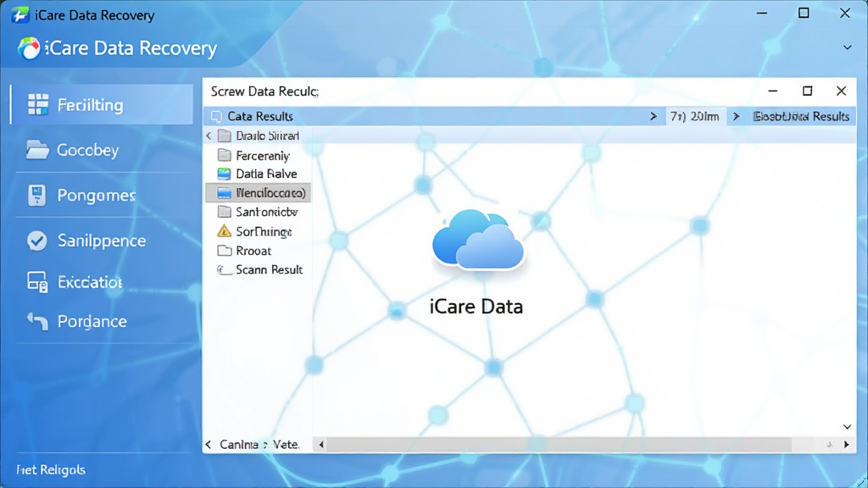
Task: Select Scann Result in the tree
Action: pyautogui.click(x=269, y=269)
